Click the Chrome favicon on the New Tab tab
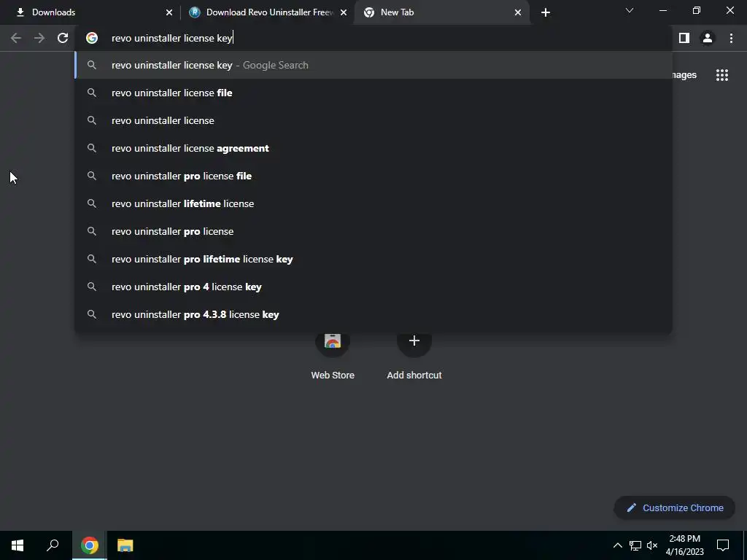 368,12
